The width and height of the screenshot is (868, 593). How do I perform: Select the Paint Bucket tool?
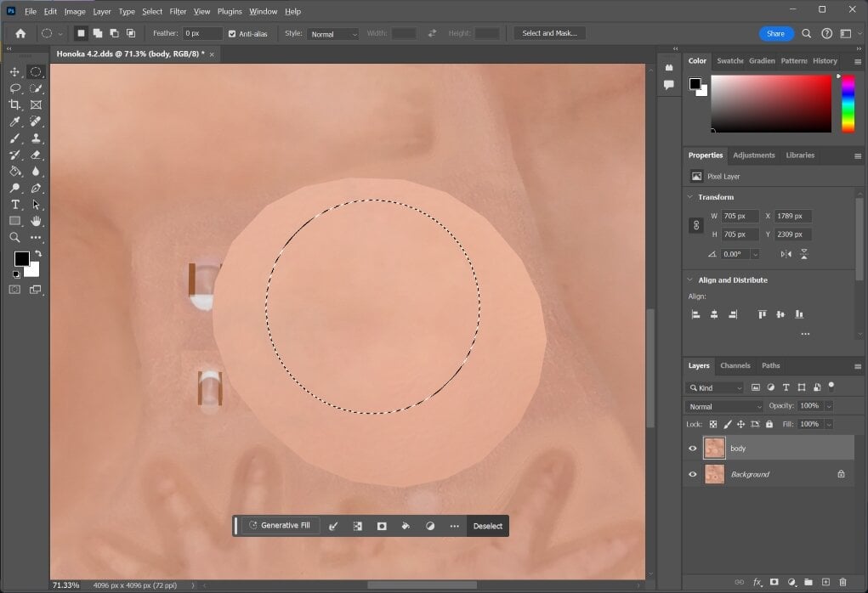click(x=15, y=172)
